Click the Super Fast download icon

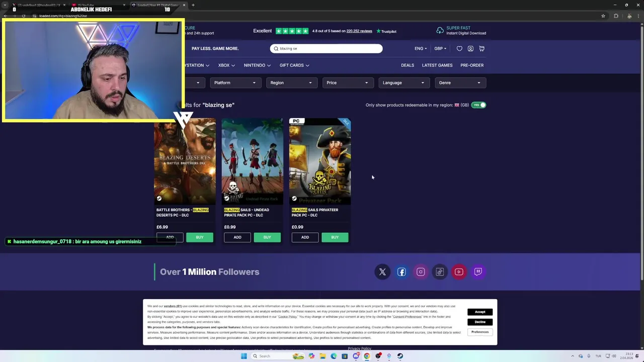coord(440,31)
